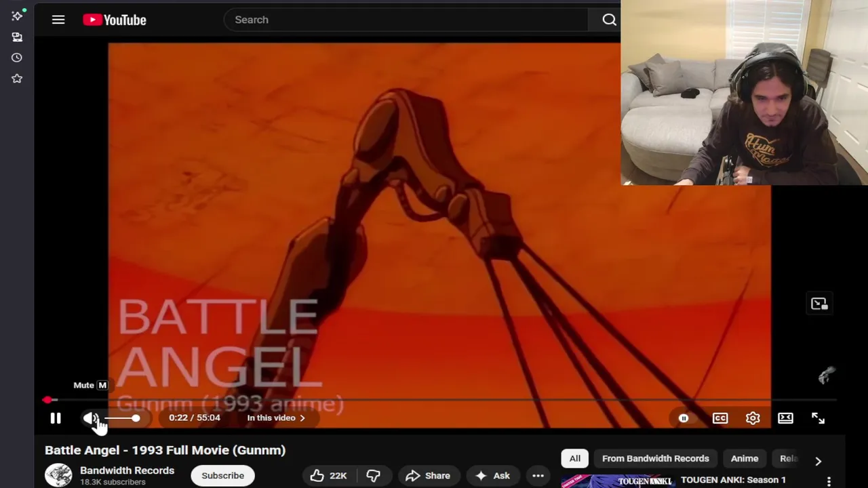Switch to theater mode

pyautogui.click(x=785, y=418)
